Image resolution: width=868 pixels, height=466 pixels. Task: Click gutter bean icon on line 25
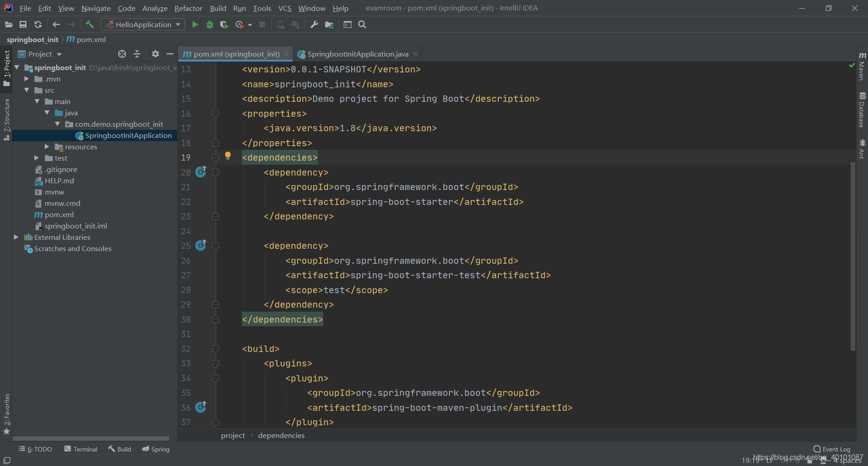[201, 245]
